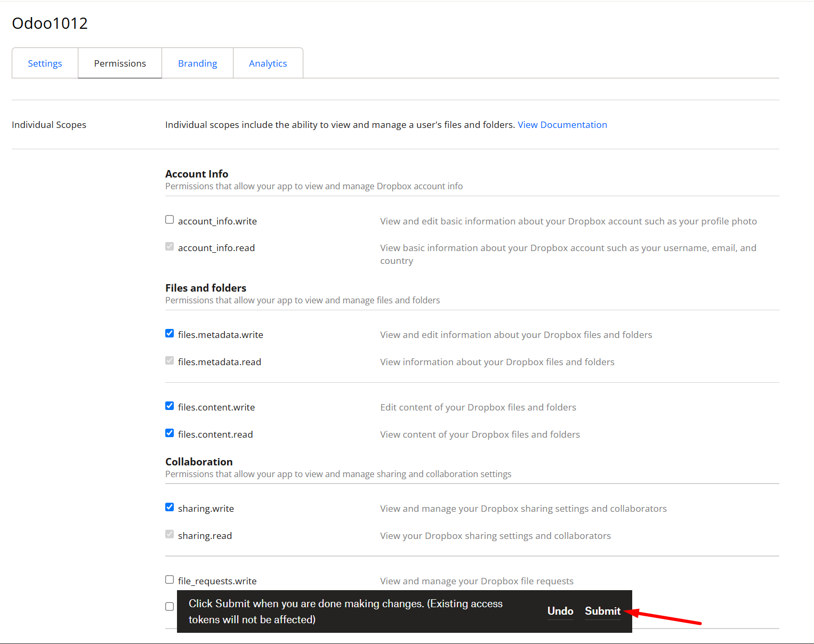Go to the Analytics tab

click(x=268, y=63)
